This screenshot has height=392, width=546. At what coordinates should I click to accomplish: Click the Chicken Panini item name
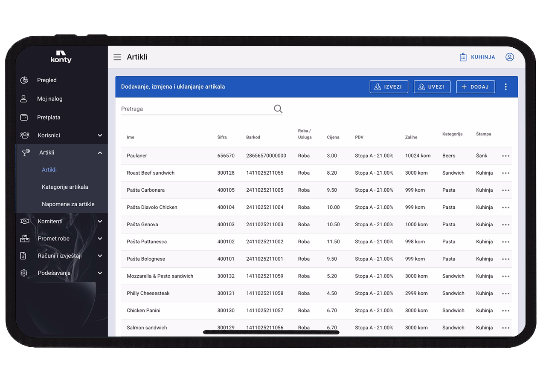pyautogui.click(x=144, y=311)
